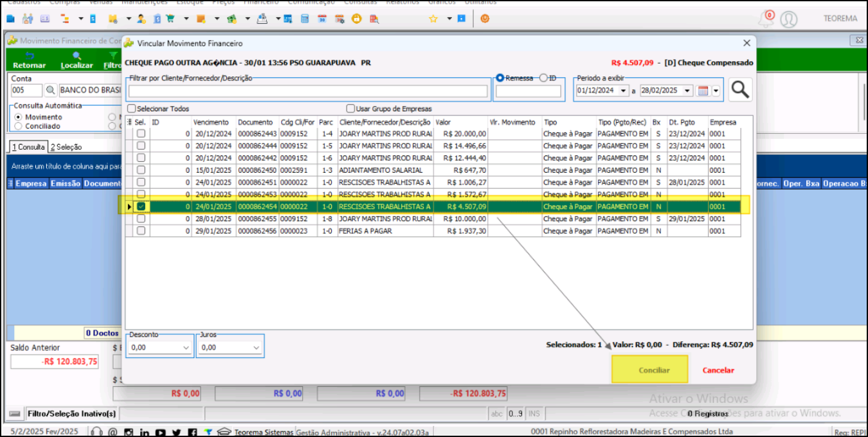Viewport: 868px width, 437px height.
Task: Switch to the 2 Seleção tab
Action: point(66,147)
